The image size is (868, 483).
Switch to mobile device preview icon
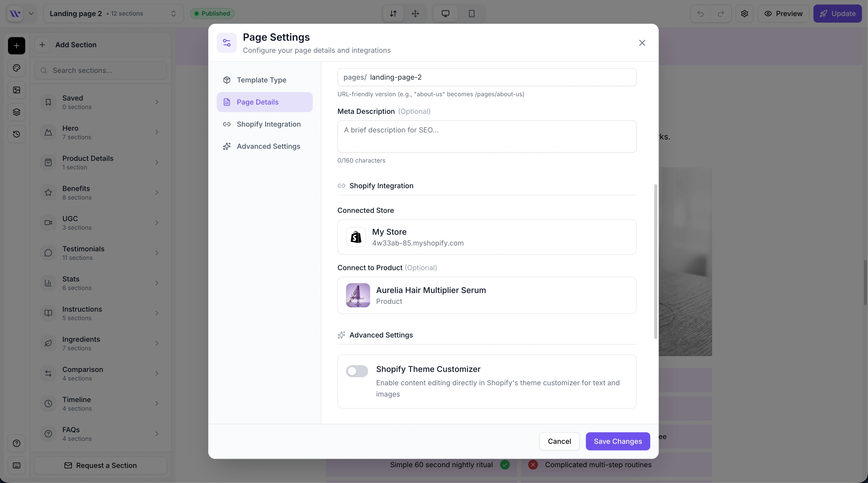(x=471, y=14)
